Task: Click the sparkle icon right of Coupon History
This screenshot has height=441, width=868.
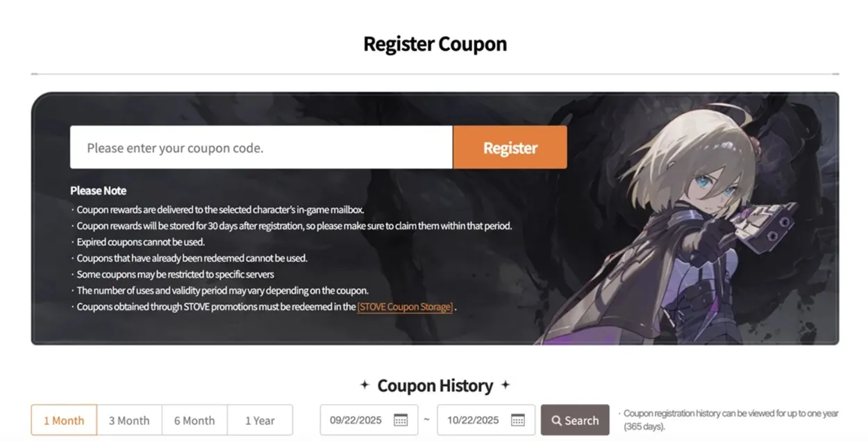Action: coord(506,385)
